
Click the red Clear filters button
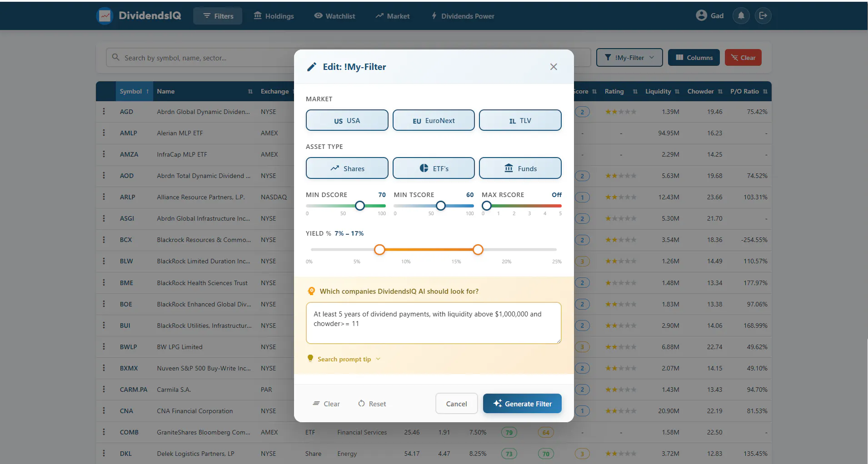coord(743,58)
